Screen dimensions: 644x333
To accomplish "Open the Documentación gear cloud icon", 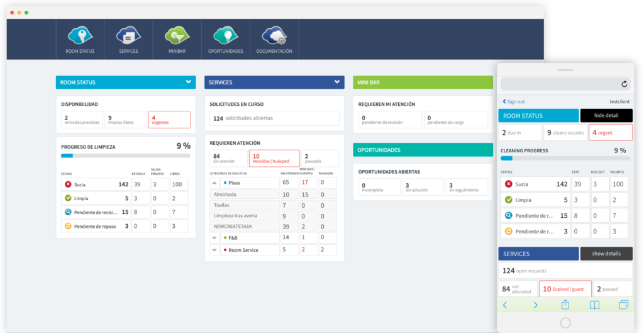I will (274, 35).
